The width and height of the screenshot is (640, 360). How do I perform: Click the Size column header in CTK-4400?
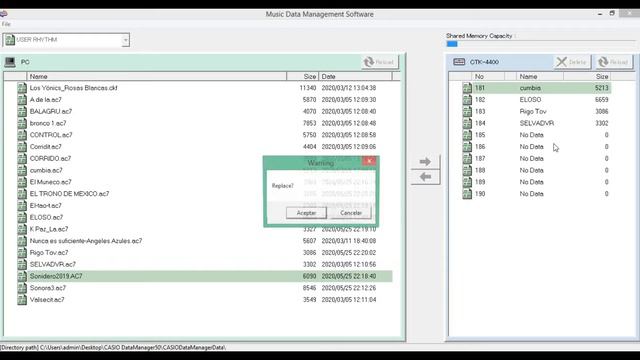tap(587, 76)
